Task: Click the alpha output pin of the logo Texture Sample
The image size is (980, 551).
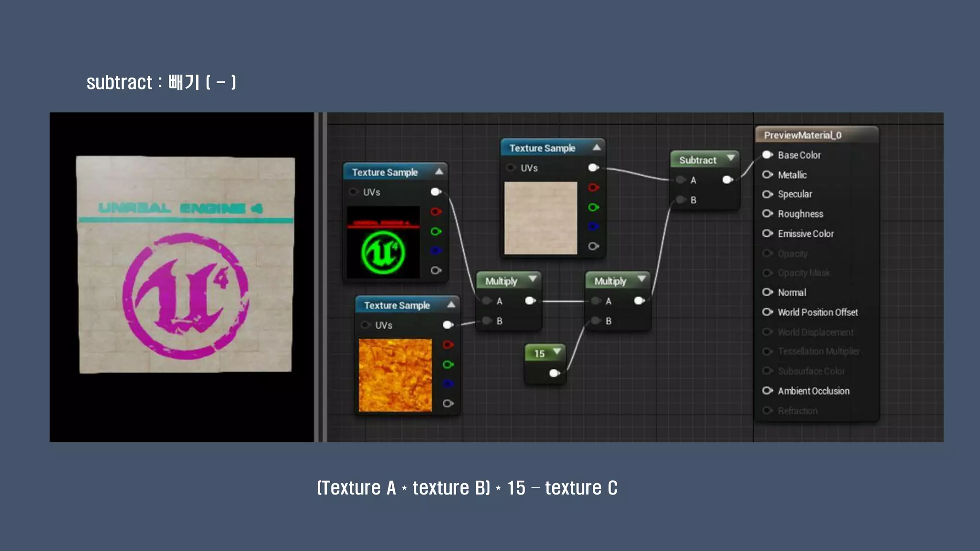Action: [436, 270]
